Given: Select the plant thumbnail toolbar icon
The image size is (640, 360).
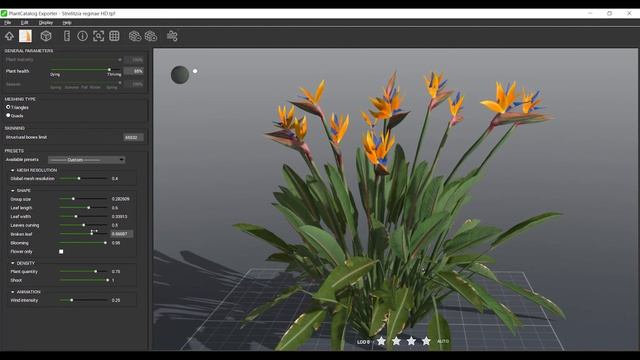Looking at the screenshot, I should click(25, 36).
